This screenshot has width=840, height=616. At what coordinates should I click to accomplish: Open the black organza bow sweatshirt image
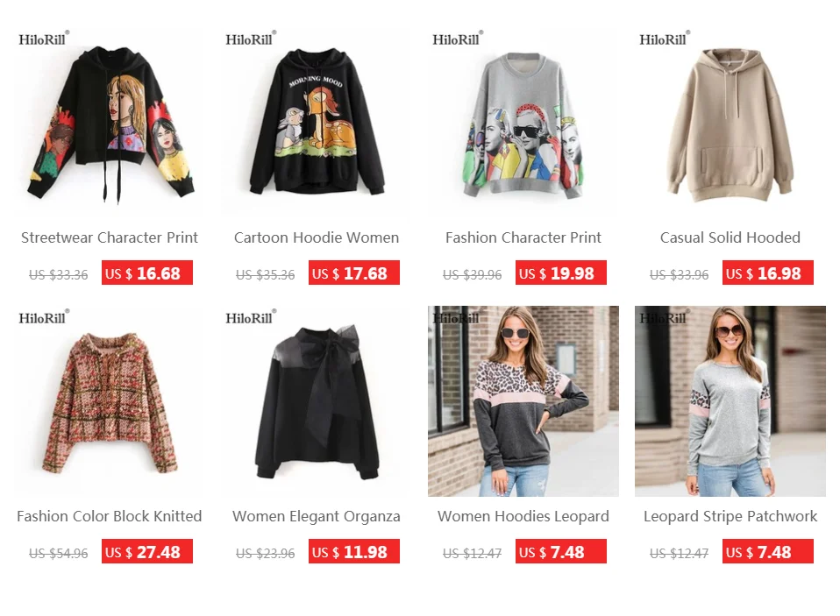pos(316,401)
